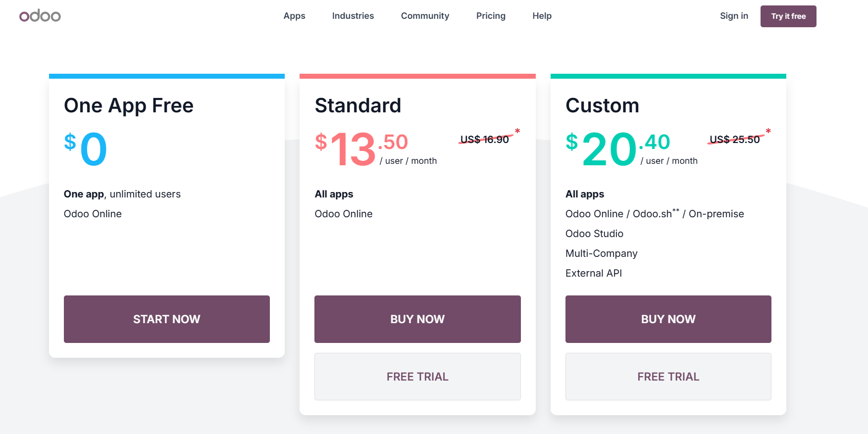Screen dimensions: 868x434
Task: Click the Try it free button
Action: [x=788, y=16]
